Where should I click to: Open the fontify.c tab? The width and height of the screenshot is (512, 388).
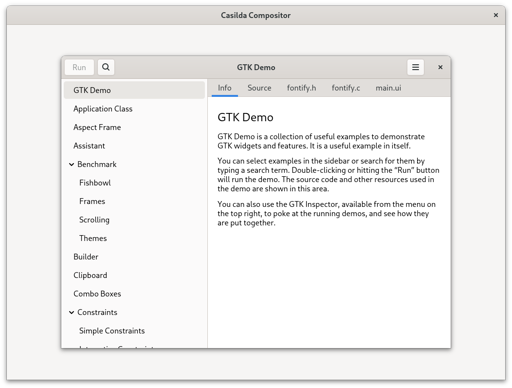[x=346, y=88]
